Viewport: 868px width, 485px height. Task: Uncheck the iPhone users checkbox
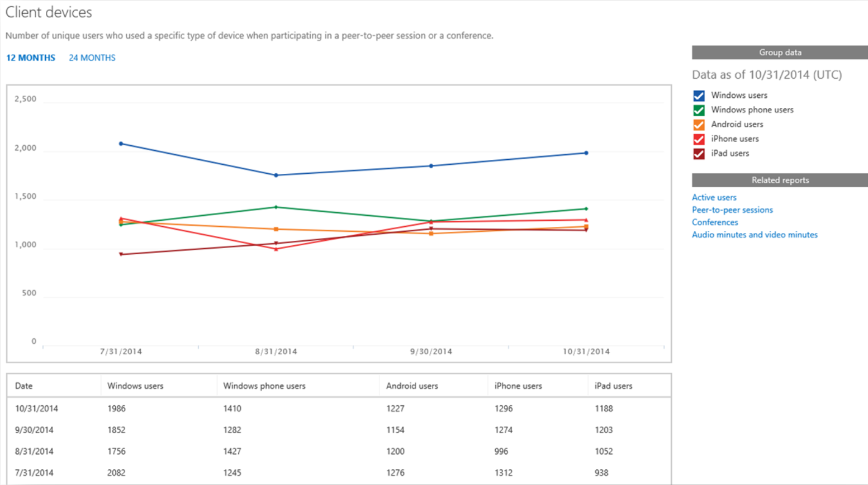click(699, 139)
